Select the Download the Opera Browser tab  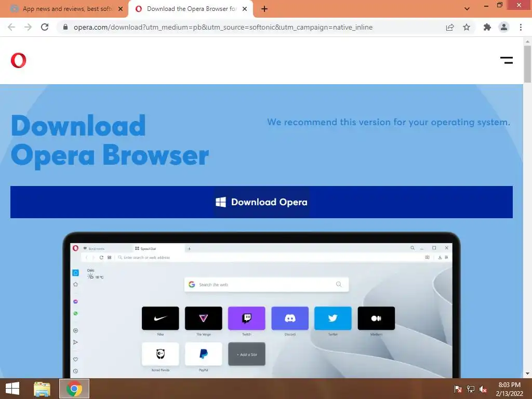point(190,9)
